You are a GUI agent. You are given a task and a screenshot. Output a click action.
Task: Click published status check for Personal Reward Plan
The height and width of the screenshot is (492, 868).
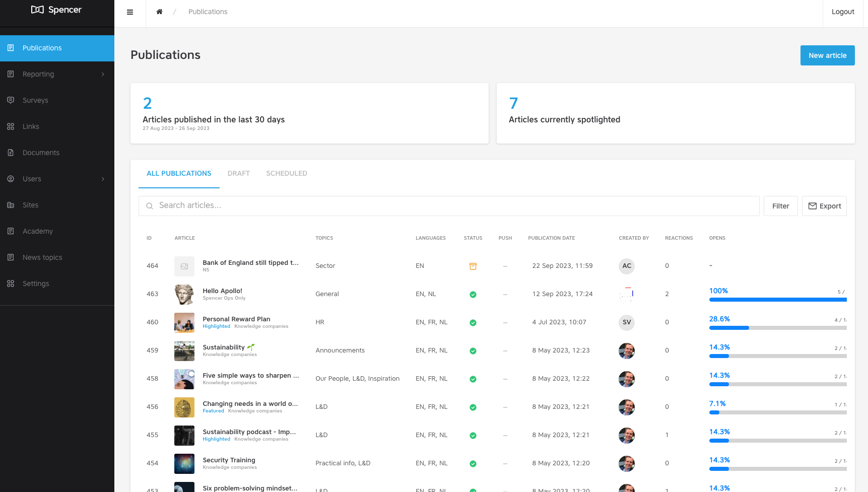[473, 323]
